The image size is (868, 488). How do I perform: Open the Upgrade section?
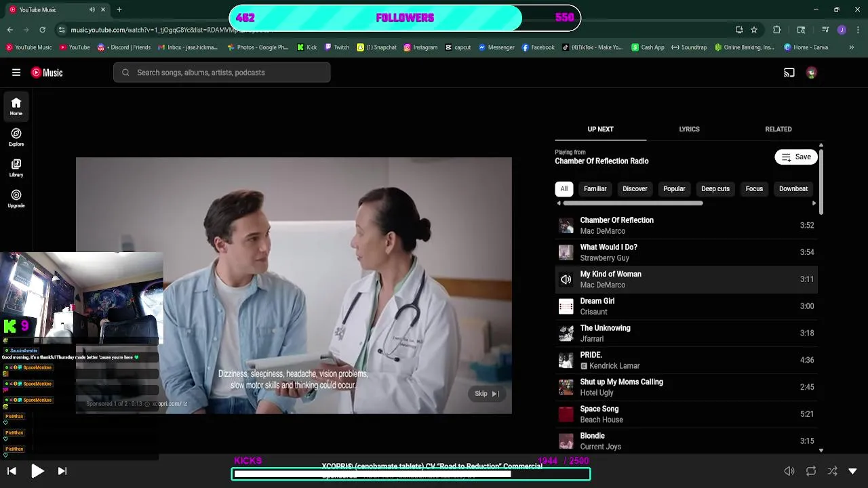[x=16, y=199]
